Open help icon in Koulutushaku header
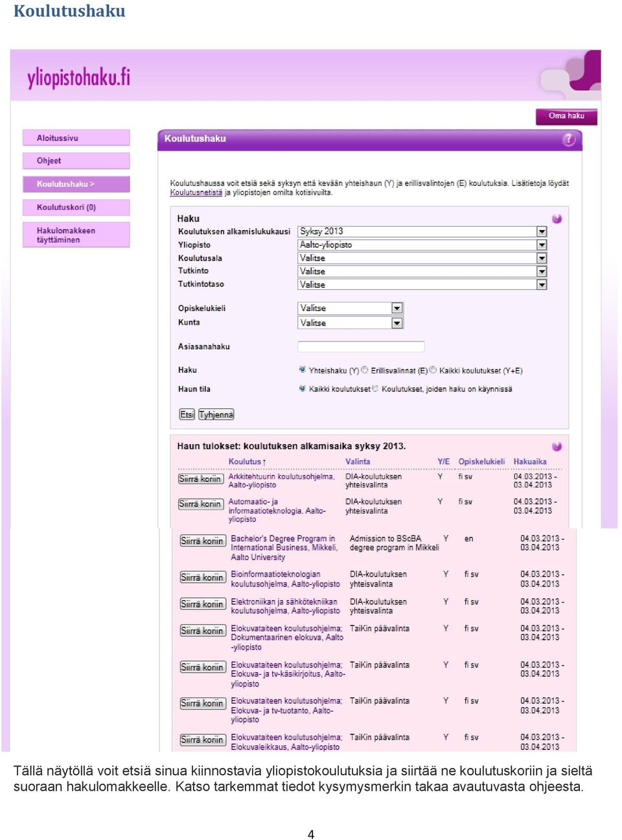The image size is (622, 840). pos(568,139)
